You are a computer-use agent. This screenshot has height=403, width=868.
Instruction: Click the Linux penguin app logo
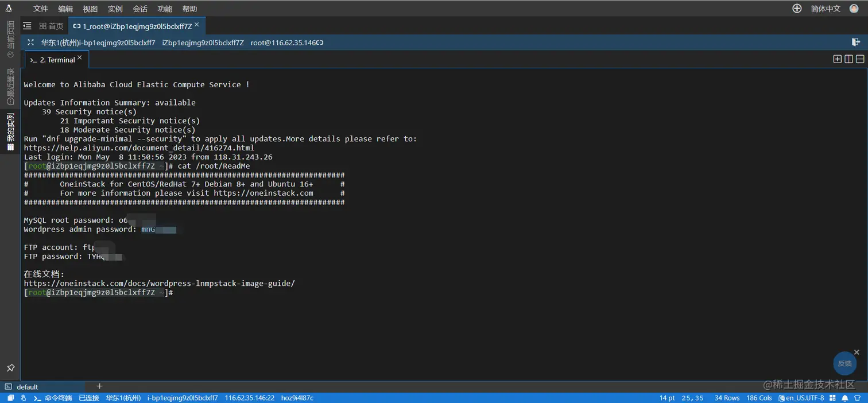point(9,8)
